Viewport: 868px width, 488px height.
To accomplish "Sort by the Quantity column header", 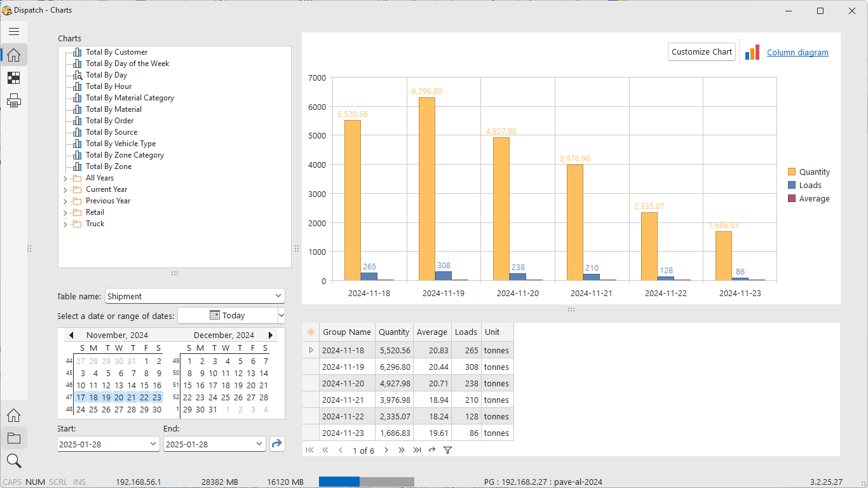I will tap(394, 332).
